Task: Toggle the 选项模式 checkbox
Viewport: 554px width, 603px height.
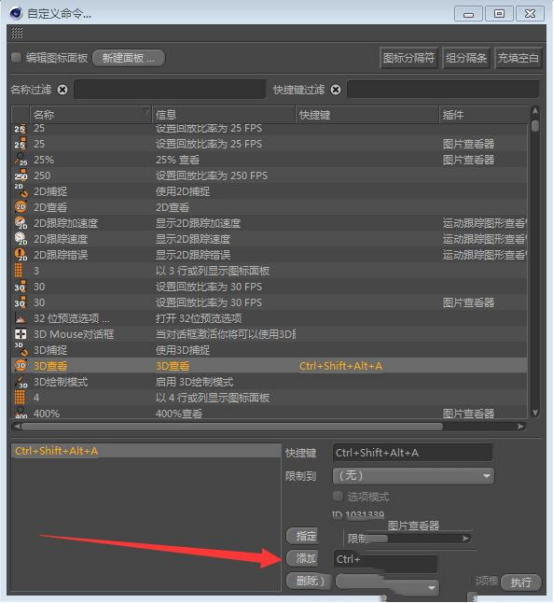Action: 338,496
